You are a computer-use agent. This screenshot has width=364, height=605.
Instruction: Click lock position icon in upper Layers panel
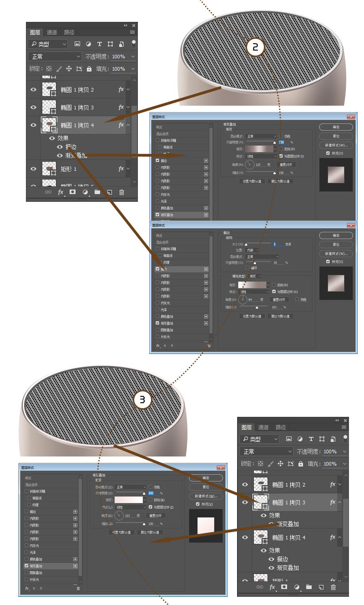click(69, 69)
